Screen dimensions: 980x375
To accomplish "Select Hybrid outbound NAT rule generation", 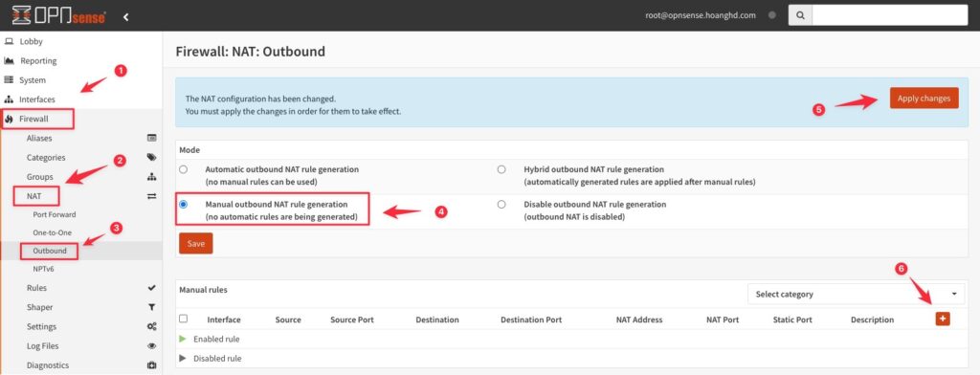I will point(501,169).
